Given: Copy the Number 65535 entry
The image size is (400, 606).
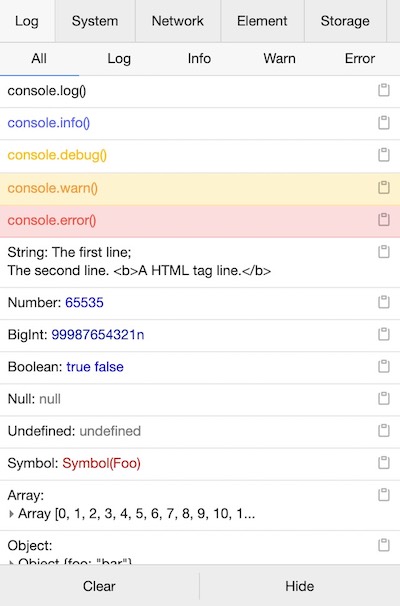Looking at the screenshot, I should [x=383, y=302].
